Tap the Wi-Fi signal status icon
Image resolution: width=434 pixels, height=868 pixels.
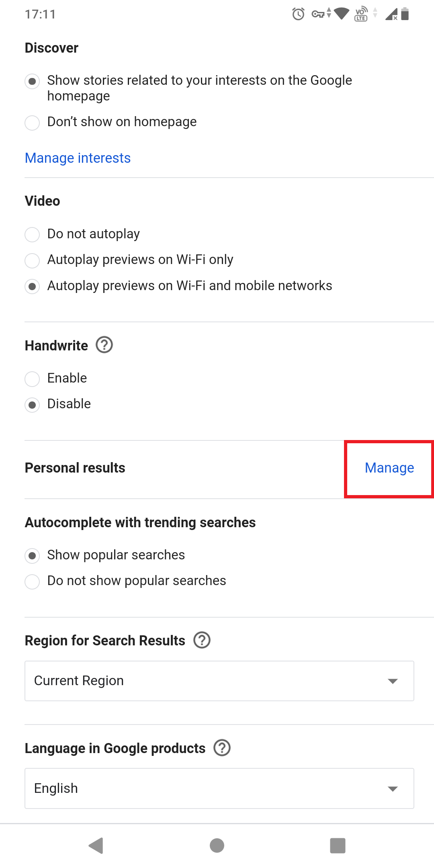coord(342,14)
